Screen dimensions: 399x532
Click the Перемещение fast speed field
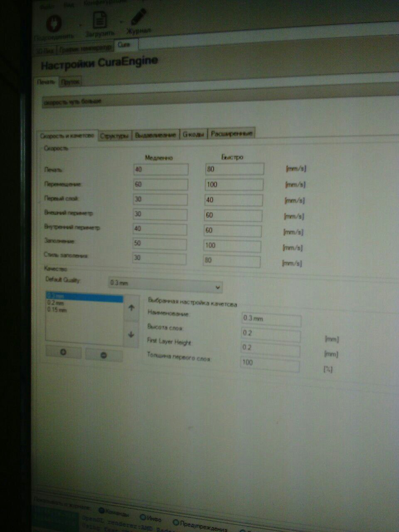(234, 185)
